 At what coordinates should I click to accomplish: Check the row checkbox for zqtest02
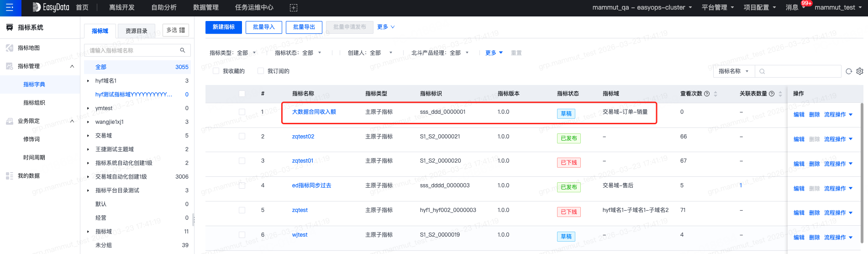[x=242, y=136]
